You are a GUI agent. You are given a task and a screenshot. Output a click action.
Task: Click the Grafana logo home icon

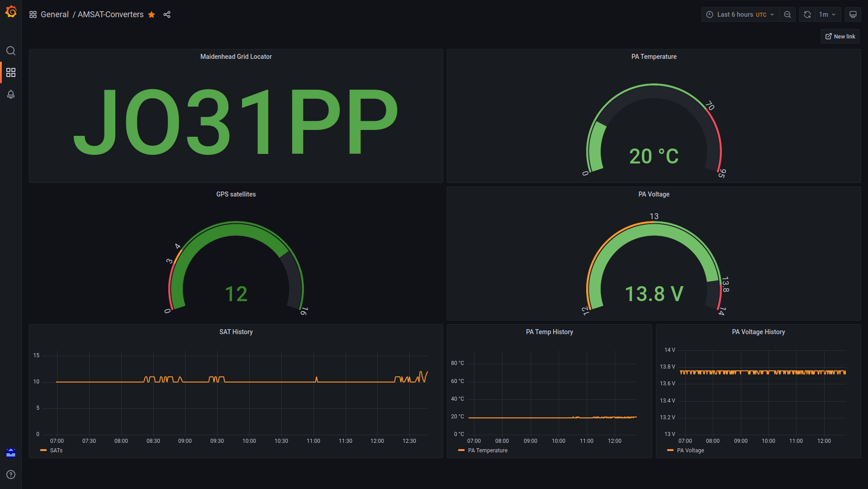[x=11, y=12]
